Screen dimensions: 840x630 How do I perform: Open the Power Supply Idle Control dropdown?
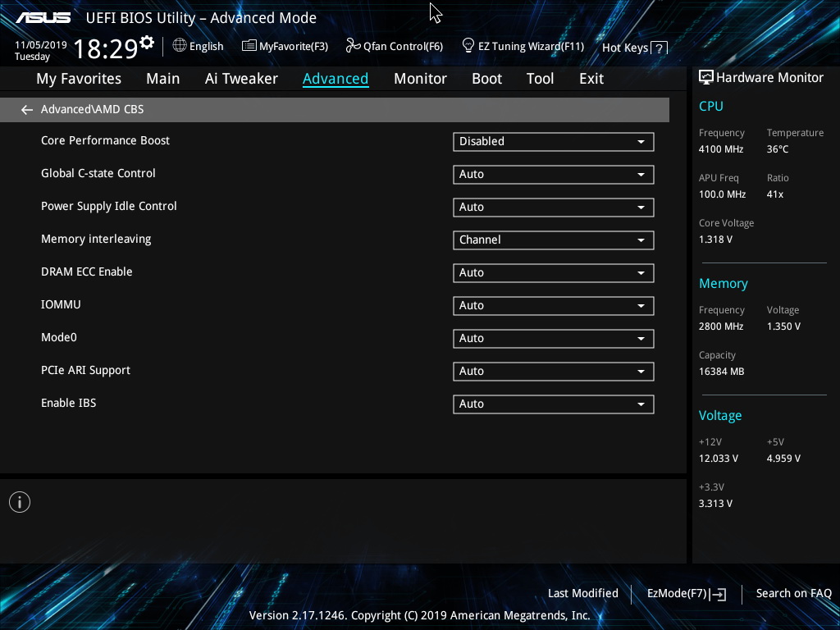554,208
